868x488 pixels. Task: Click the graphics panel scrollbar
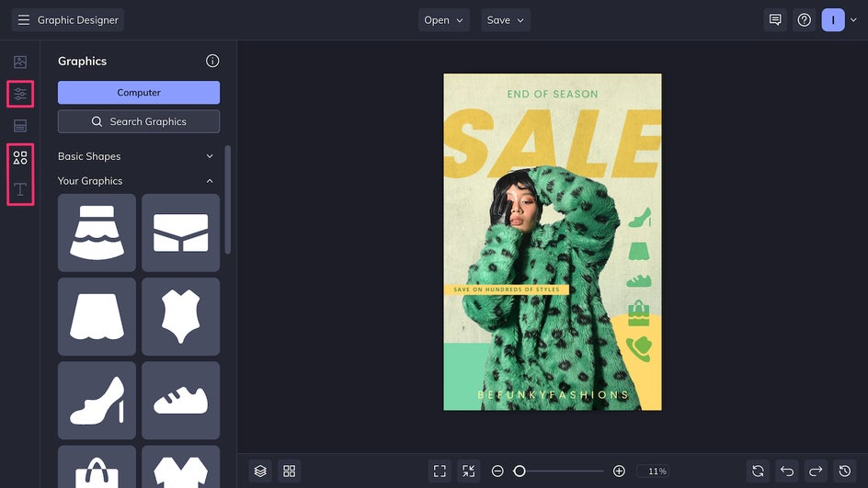tap(227, 199)
